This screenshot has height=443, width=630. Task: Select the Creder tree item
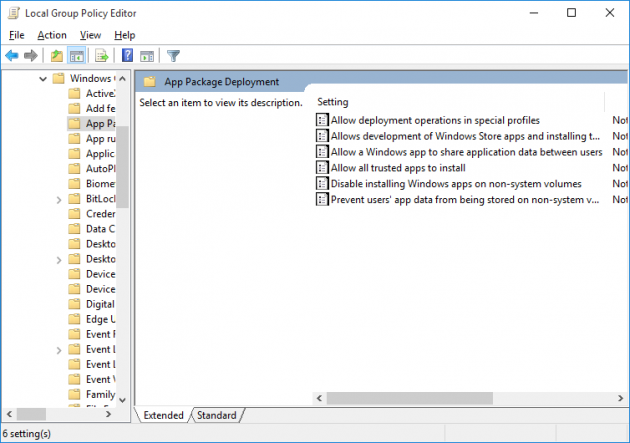100,214
